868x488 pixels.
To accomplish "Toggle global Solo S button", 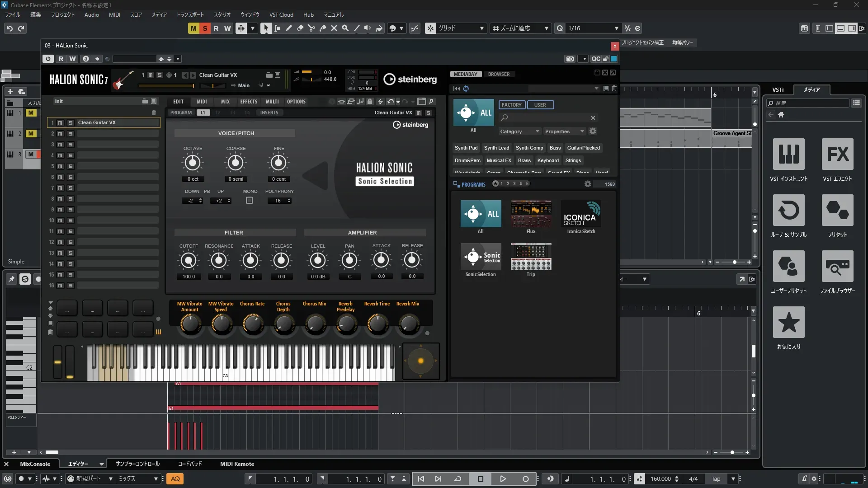I will (205, 28).
